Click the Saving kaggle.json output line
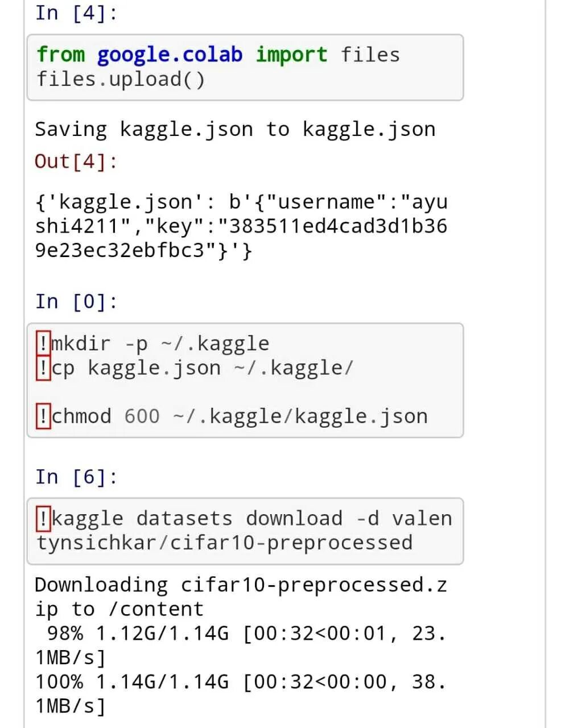Screen dimensions: 569x728 [234, 129]
